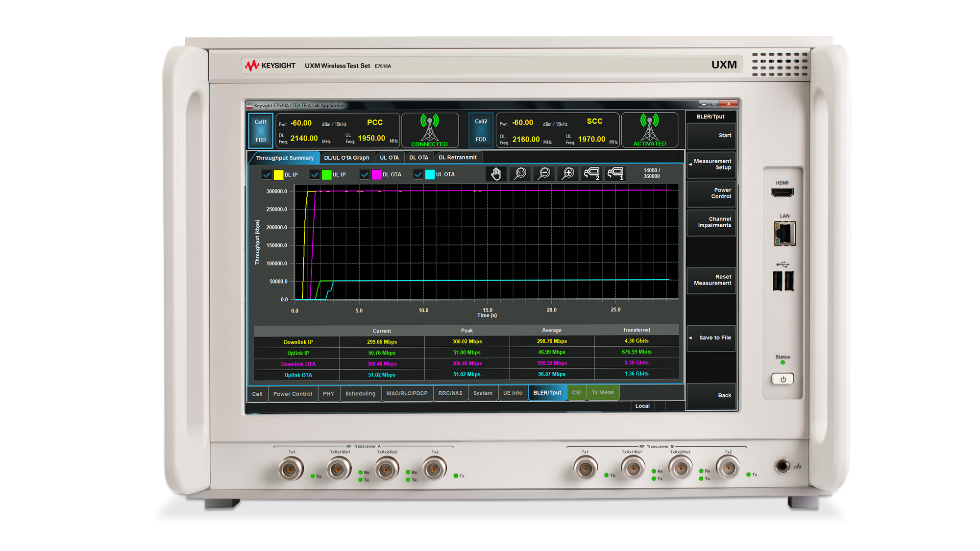Image resolution: width=980 pixels, height=551 pixels.
Task: Toggle the UL IP trace checkbox
Action: tap(315, 175)
